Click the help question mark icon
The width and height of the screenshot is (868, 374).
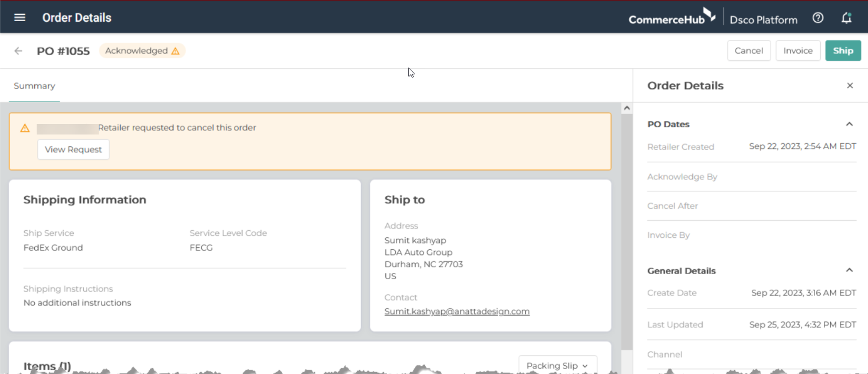click(818, 18)
